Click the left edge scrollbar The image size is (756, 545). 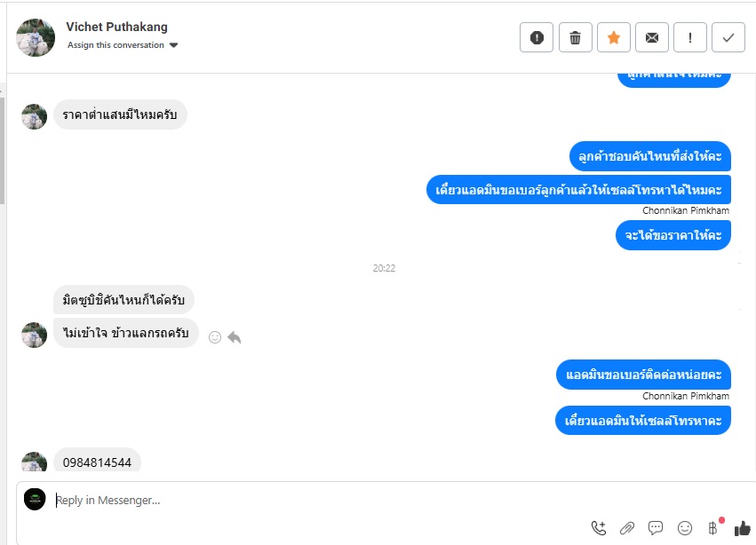pos(2,150)
